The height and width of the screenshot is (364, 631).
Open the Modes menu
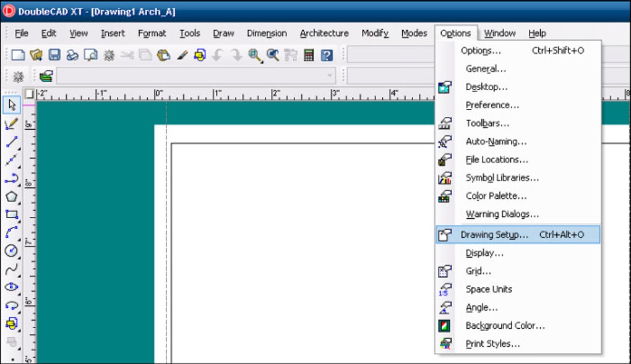click(x=414, y=33)
